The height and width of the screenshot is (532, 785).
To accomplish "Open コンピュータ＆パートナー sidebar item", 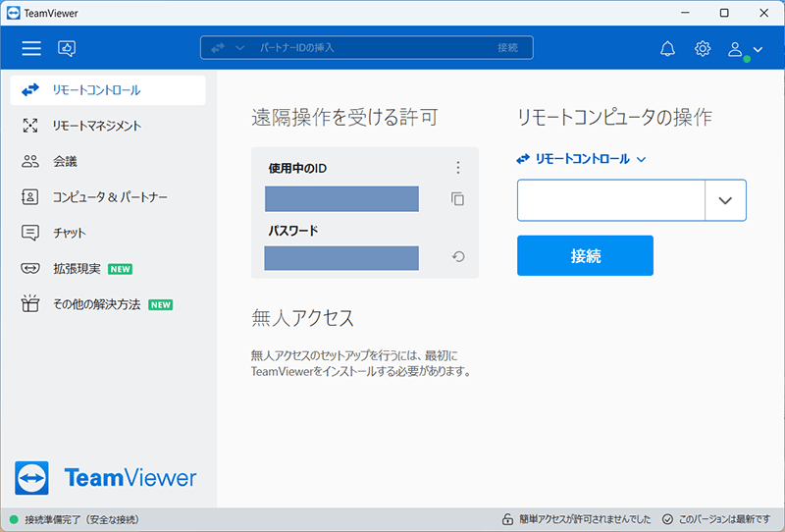I will click(108, 197).
